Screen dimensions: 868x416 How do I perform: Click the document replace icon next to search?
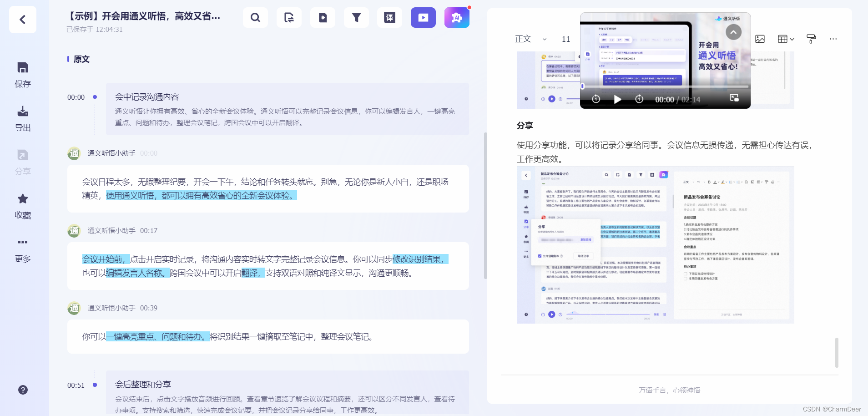point(289,18)
